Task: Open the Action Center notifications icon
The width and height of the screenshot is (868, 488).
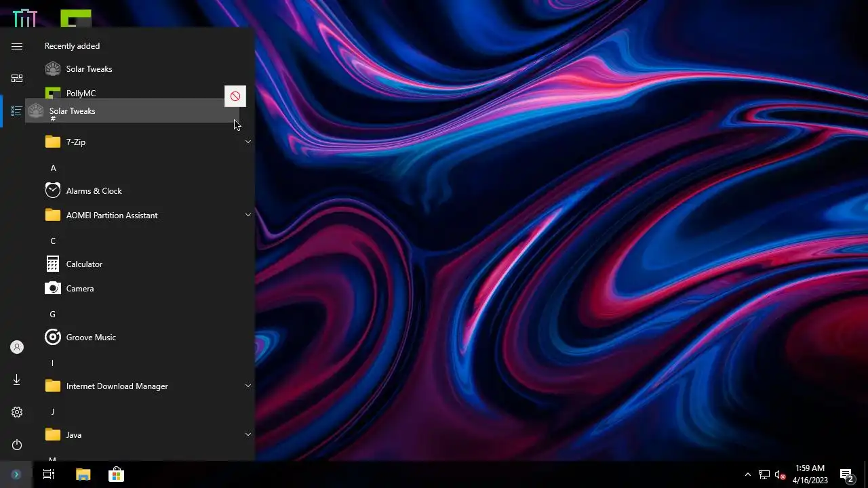Action: coord(846,474)
